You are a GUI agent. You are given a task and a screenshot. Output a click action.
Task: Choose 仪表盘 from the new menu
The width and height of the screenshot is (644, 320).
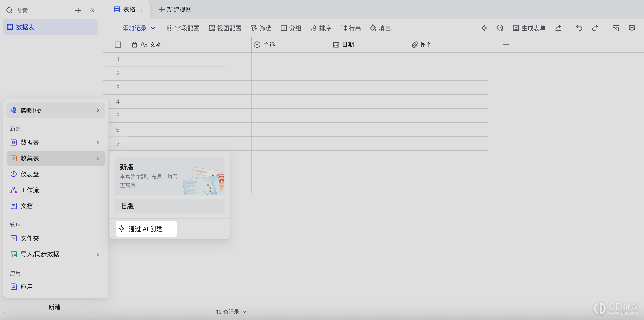point(56,174)
